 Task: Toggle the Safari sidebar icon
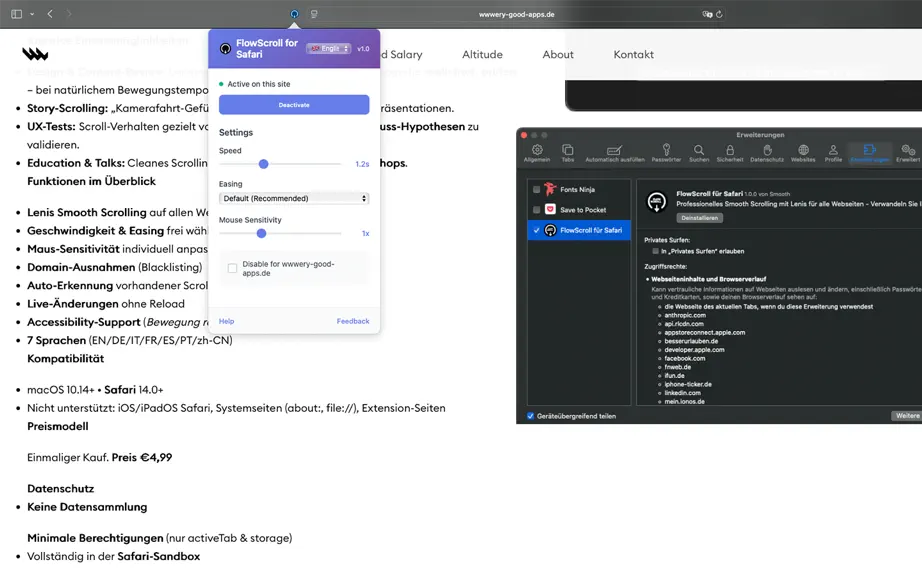16,14
